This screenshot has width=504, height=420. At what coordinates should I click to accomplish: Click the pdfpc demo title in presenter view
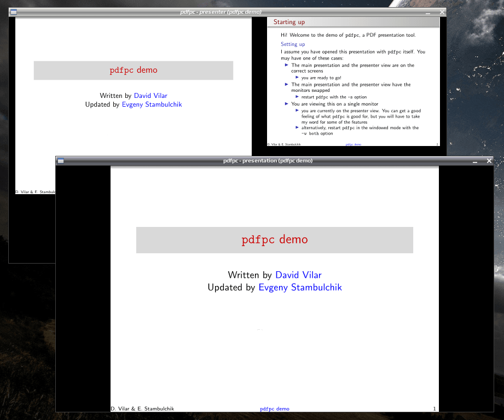tap(134, 70)
